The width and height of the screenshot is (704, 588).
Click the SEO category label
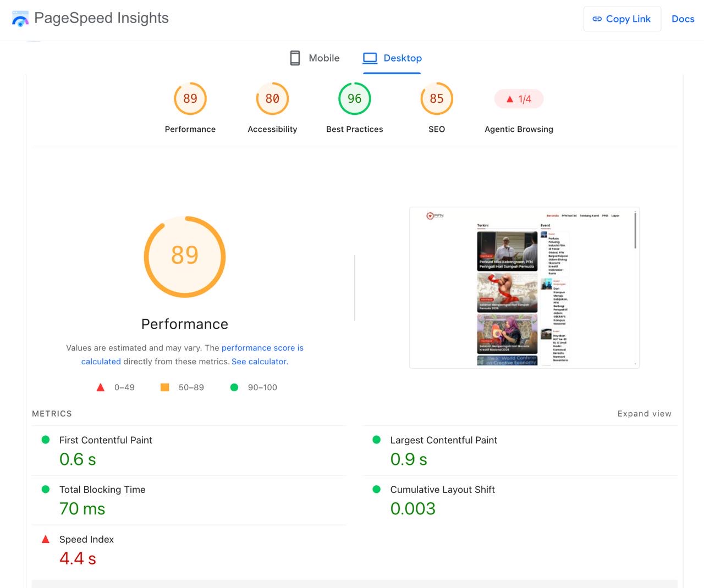(x=437, y=129)
